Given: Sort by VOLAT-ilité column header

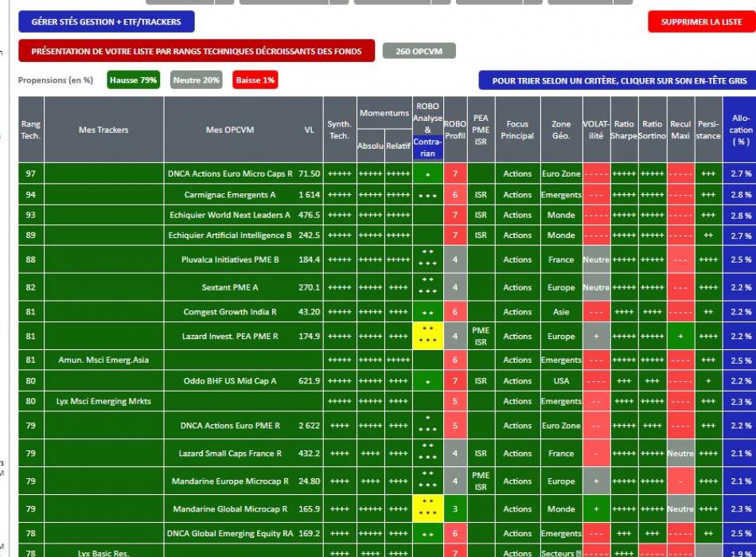Looking at the screenshot, I should (x=596, y=130).
